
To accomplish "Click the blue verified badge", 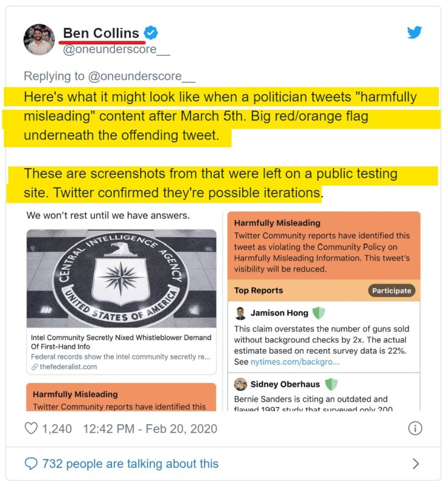I will (x=151, y=33).
